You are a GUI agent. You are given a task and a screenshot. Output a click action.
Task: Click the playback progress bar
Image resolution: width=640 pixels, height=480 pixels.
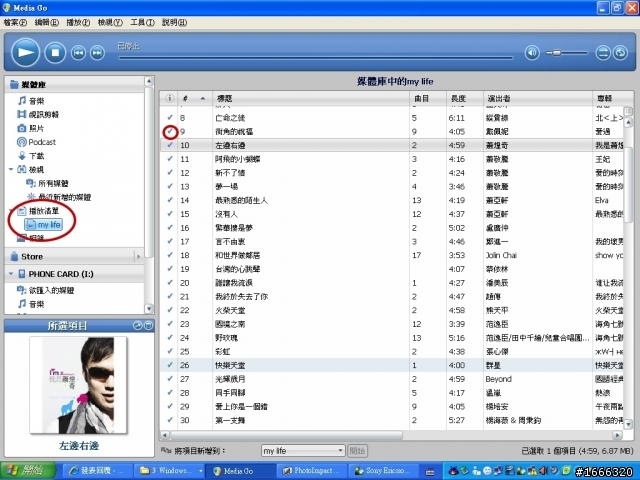click(316, 58)
